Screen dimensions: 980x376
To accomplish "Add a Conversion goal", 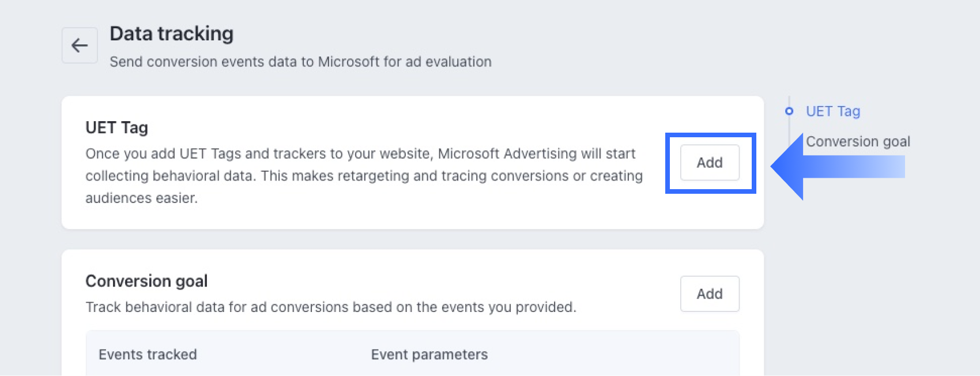I will click(710, 294).
